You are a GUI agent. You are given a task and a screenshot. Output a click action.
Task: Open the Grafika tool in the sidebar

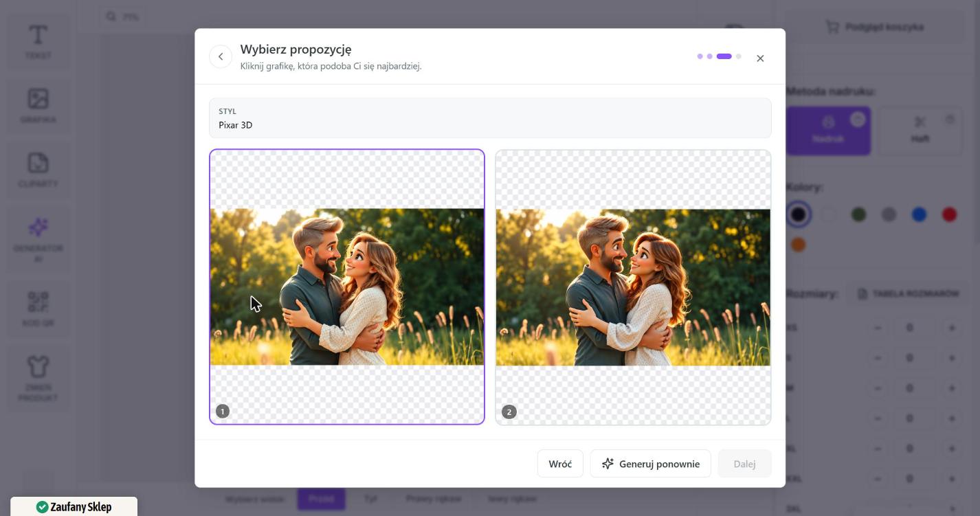click(38, 105)
